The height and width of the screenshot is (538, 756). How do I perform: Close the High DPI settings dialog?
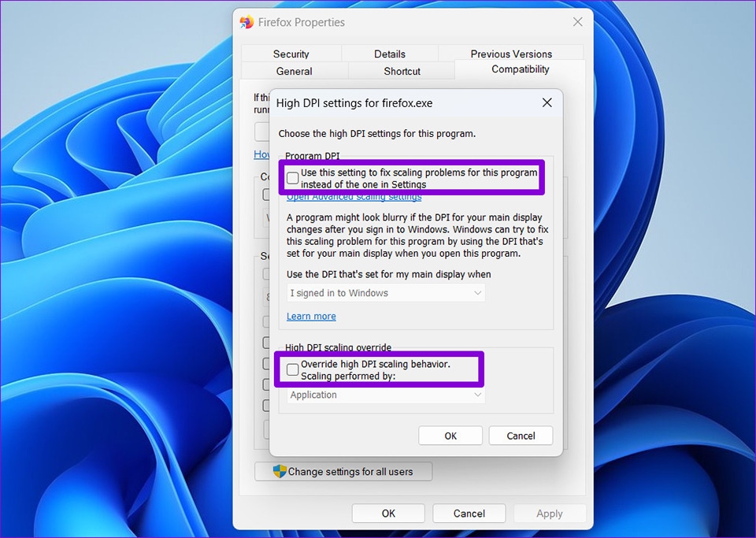click(547, 102)
